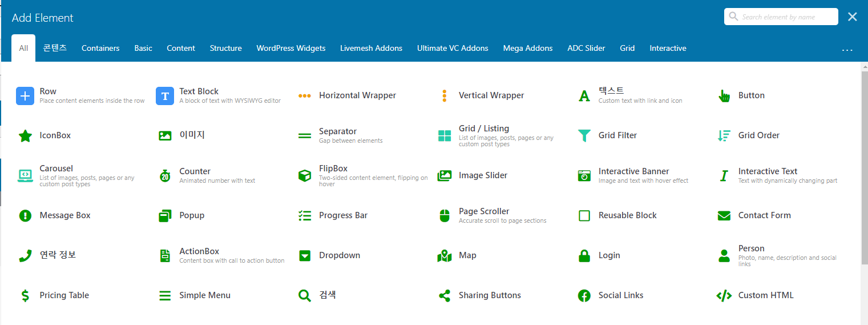This screenshot has height=325, width=868.
Task: Insert the Simple Menu hamburger icon
Action: [x=165, y=296]
